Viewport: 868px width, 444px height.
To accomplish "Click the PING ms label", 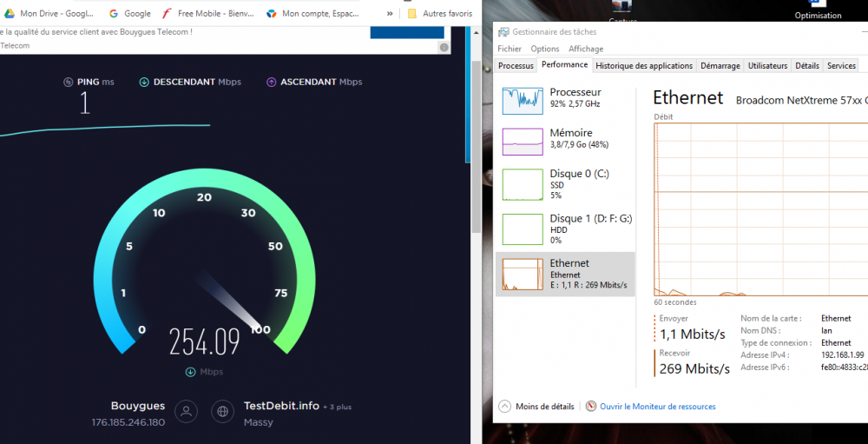I will (x=95, y=82).
